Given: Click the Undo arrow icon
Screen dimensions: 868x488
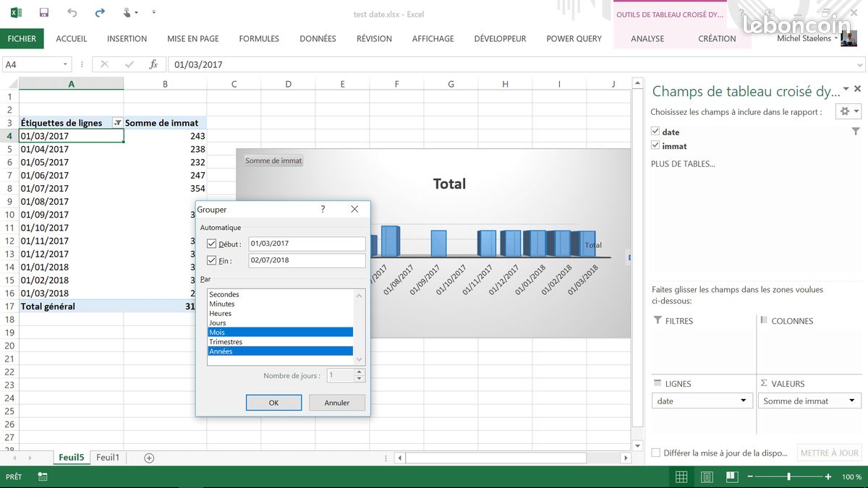Looking at the screenshot, I should click(x=72, y=13).
